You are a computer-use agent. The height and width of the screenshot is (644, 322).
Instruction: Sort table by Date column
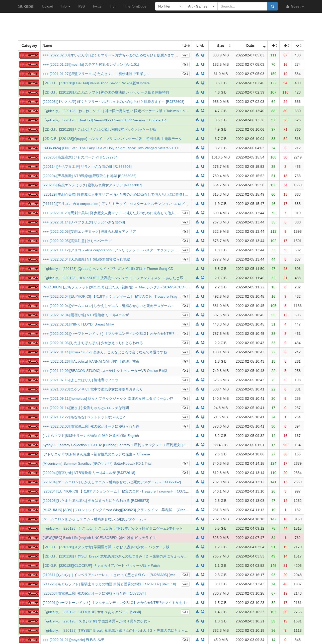point(250,46)
